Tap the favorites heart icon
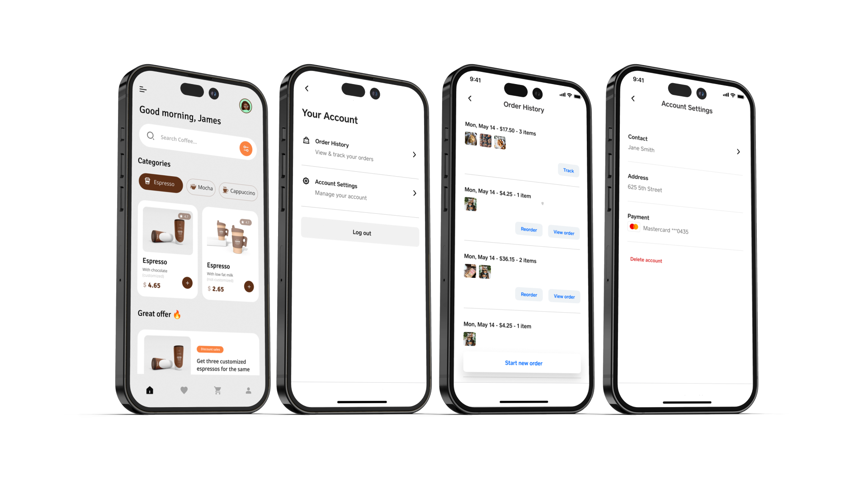The image size is (868, 488). 184,389
